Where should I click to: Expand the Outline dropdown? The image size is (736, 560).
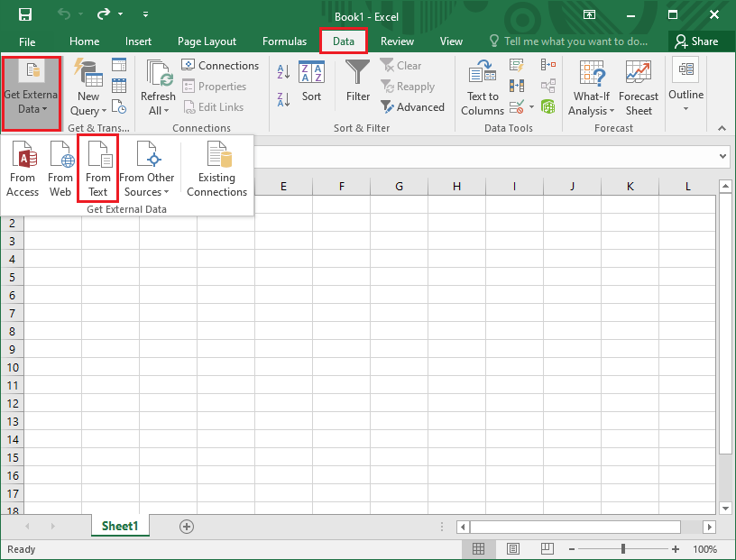(x=685, y=87)
